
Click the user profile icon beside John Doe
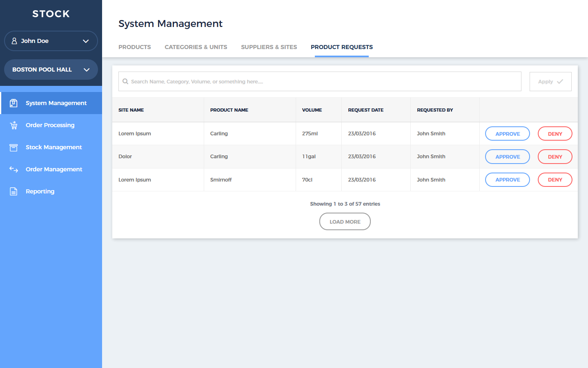(14, 41)
